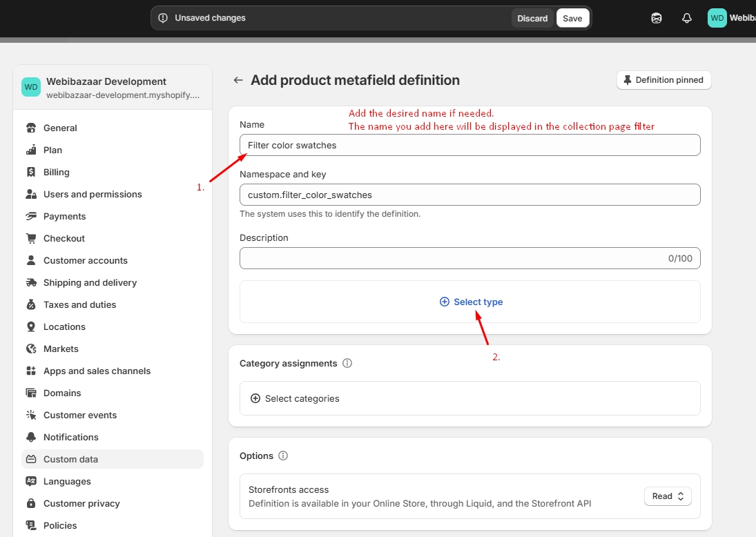Click the info icon next to Options
Viewport: 756px width, 537px height.
click(283, 456)
